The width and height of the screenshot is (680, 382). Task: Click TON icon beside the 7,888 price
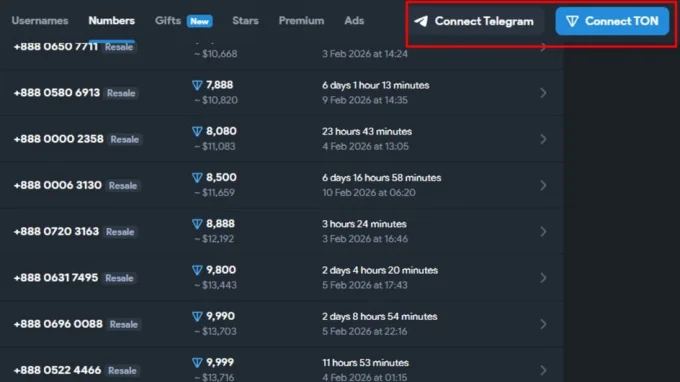coord(197,85)
